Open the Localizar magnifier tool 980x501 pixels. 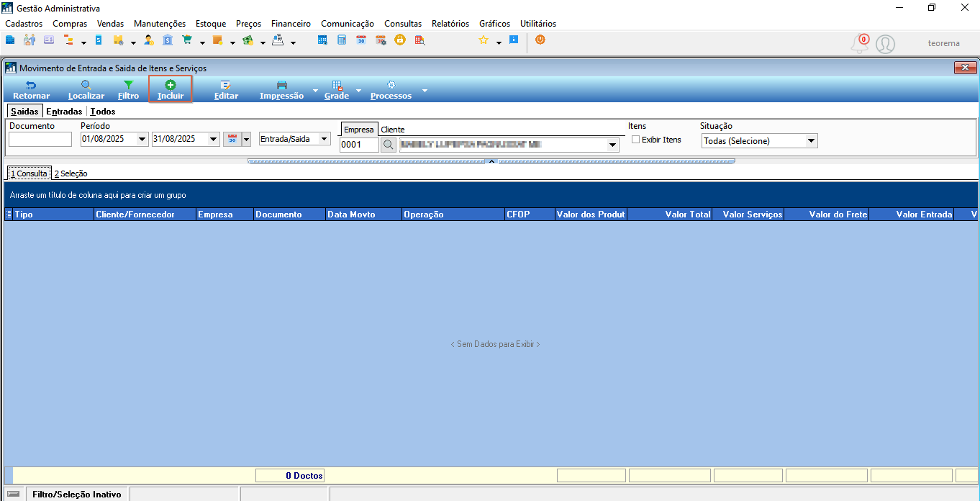coord(86,85)
